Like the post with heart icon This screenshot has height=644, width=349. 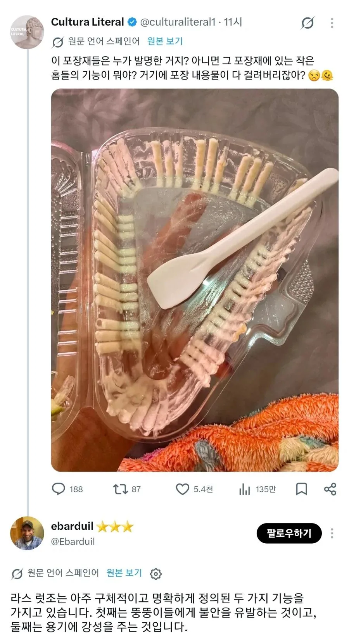194,489
